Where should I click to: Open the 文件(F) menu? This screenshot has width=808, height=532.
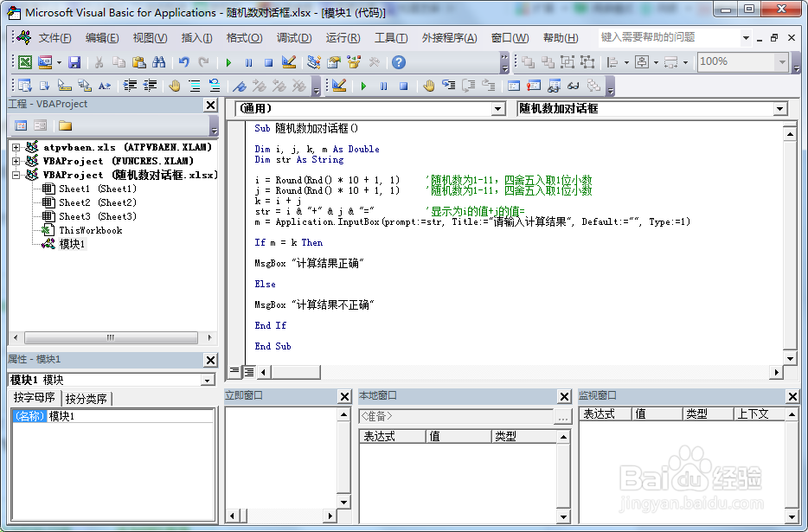pyautogui.click(x=55, y=38)
